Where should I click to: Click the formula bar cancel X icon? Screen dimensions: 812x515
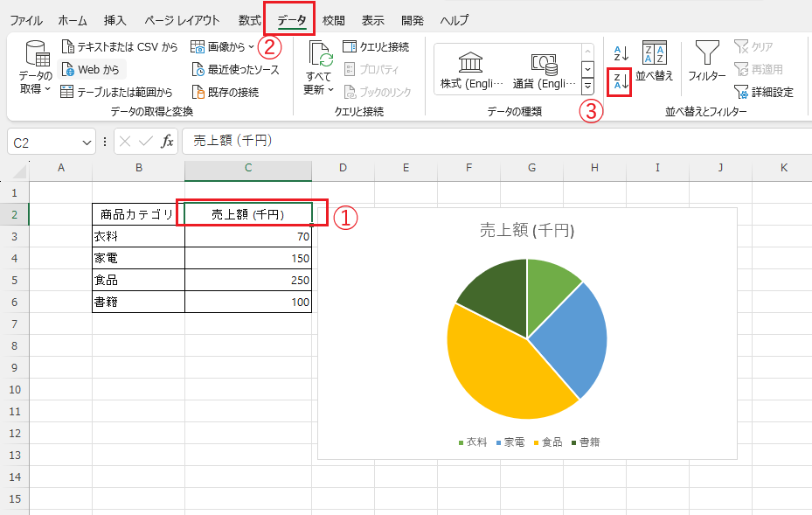pyautogui.click(x=125, y=142)
